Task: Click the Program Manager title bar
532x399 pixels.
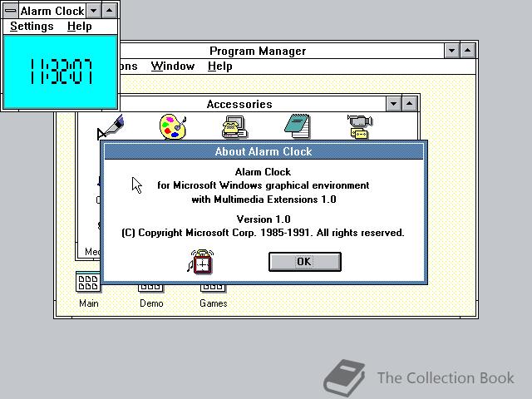Action: (258, 51)
